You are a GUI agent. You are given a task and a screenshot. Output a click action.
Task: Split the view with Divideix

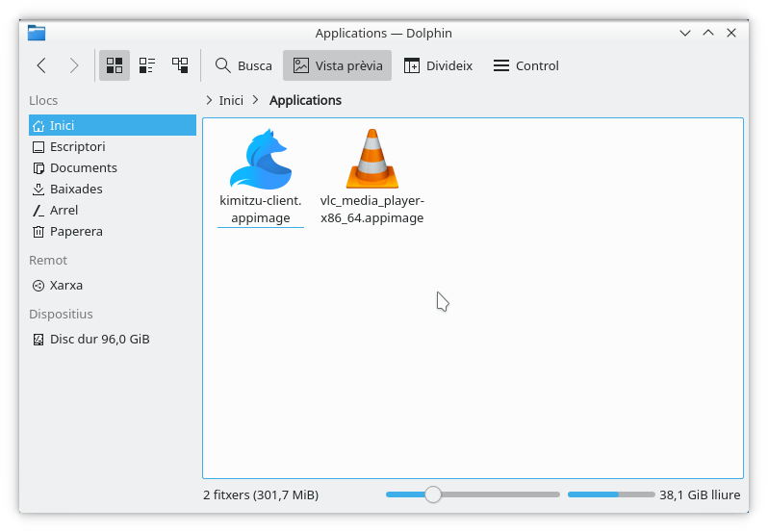(x=438, y=65)
